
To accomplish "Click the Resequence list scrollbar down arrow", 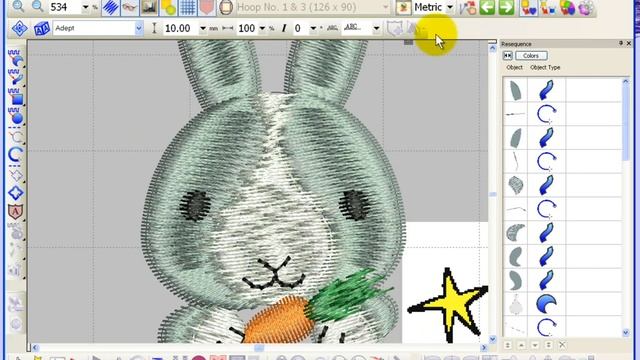I will (626, 333).
